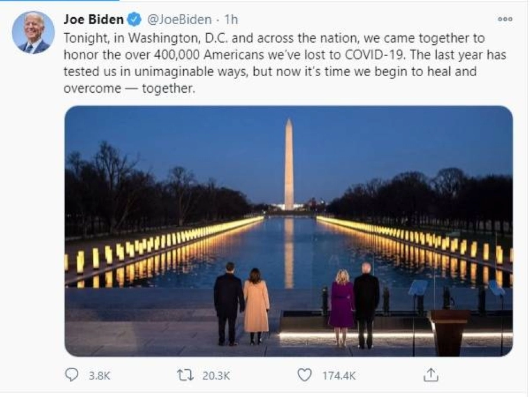The image size is (532, 397).
Task: Click the tweet text about COVID-19
Action: point(284,63)
